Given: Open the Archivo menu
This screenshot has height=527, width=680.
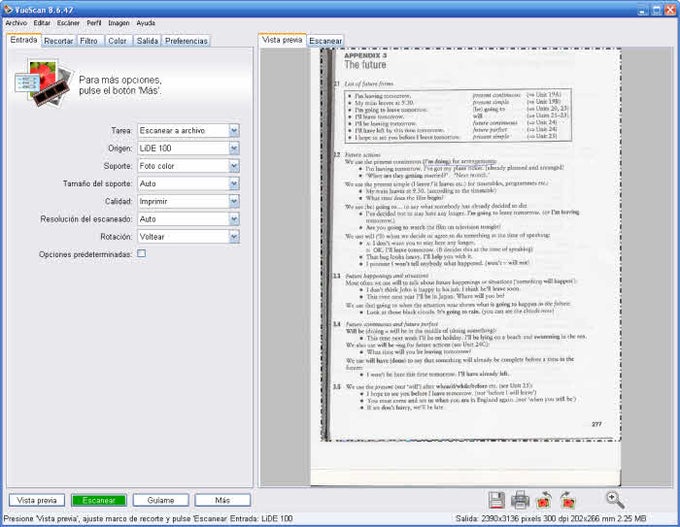Looking at the screenshot, I should (x=16, y=23).
